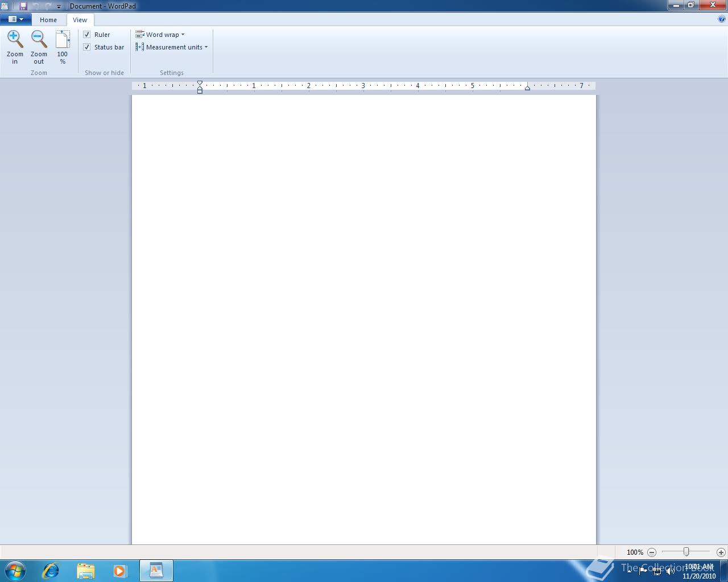Expand the Measurement units dropdown

tap(171, 47)
